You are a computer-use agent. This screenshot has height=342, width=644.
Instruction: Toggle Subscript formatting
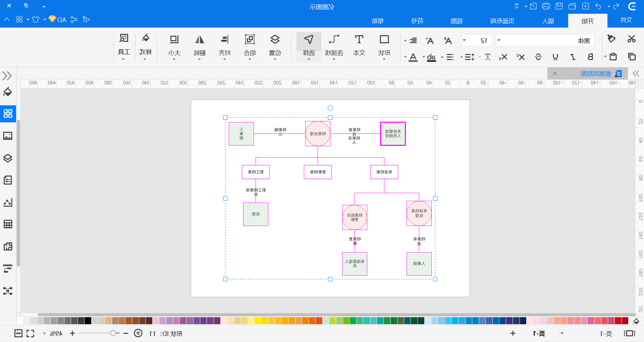[x=503, y=57]
